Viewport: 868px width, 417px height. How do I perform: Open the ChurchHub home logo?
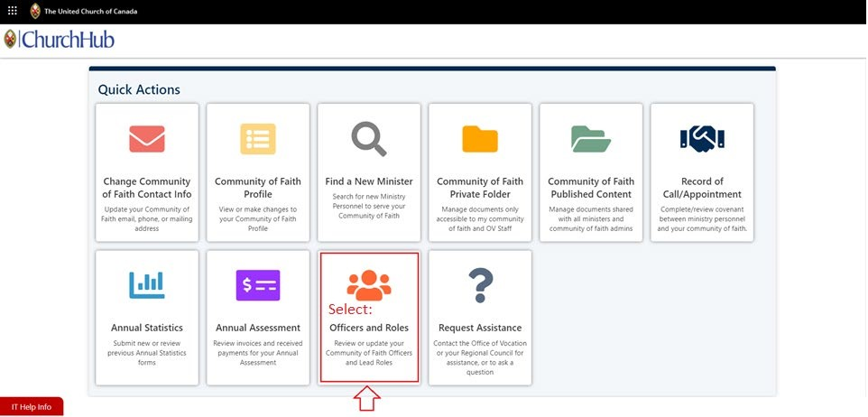[59, 40]
